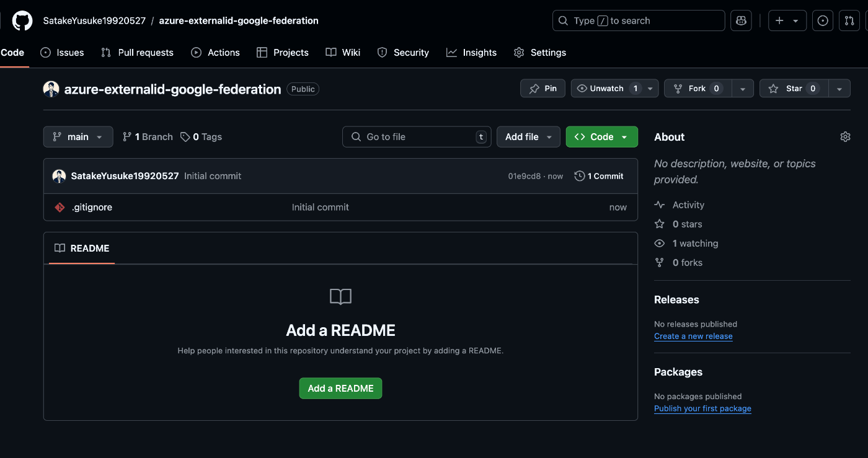Open Initial commit message in .gitignore row
The image size is (868, 458).
320,208
